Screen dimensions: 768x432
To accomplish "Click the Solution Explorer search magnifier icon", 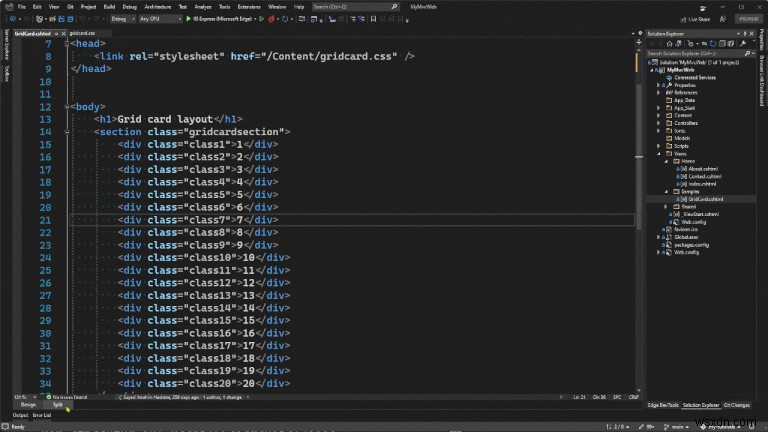I will tap(747, 53).
